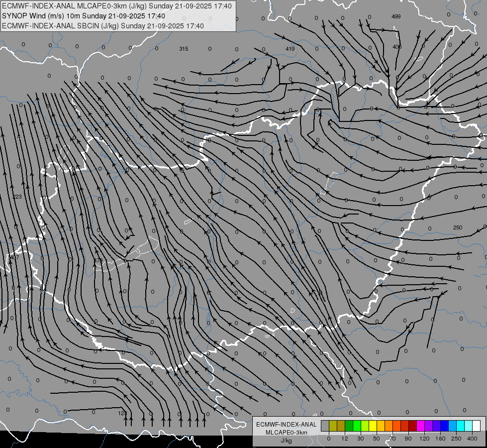
Task: Click the map value 479
Action: [98, 260]
